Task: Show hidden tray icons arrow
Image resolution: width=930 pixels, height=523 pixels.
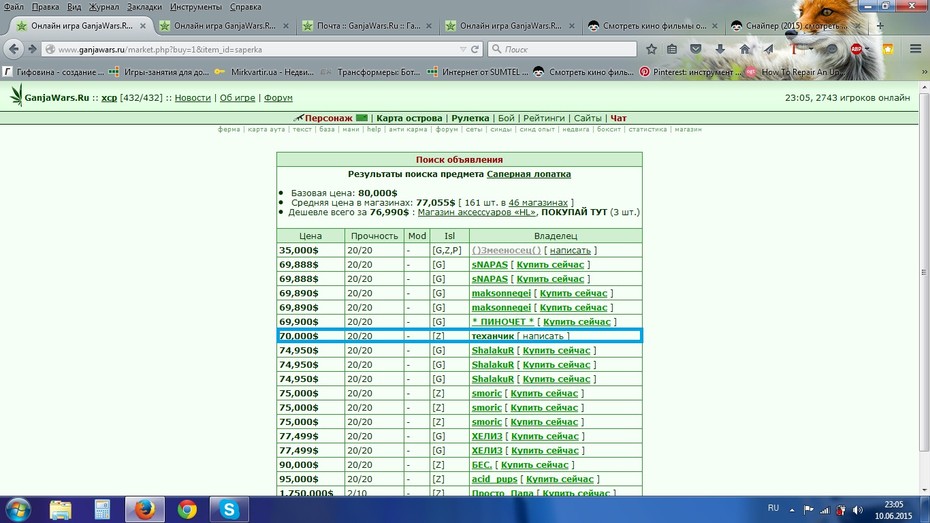Action: 792,509
